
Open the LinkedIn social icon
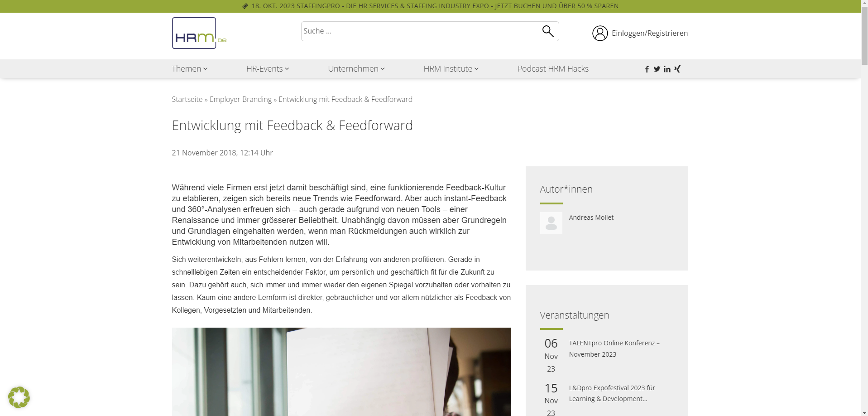pyautogui.click(x=667, y=69)
